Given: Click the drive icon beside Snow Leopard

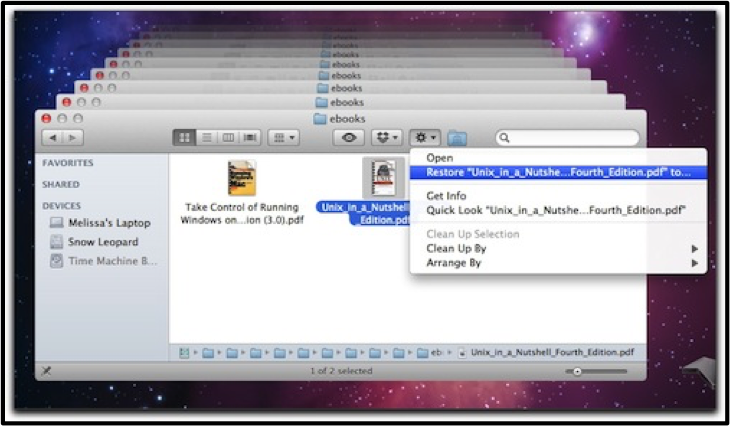Looking at the screenshot, I should (x=56, y=242).
